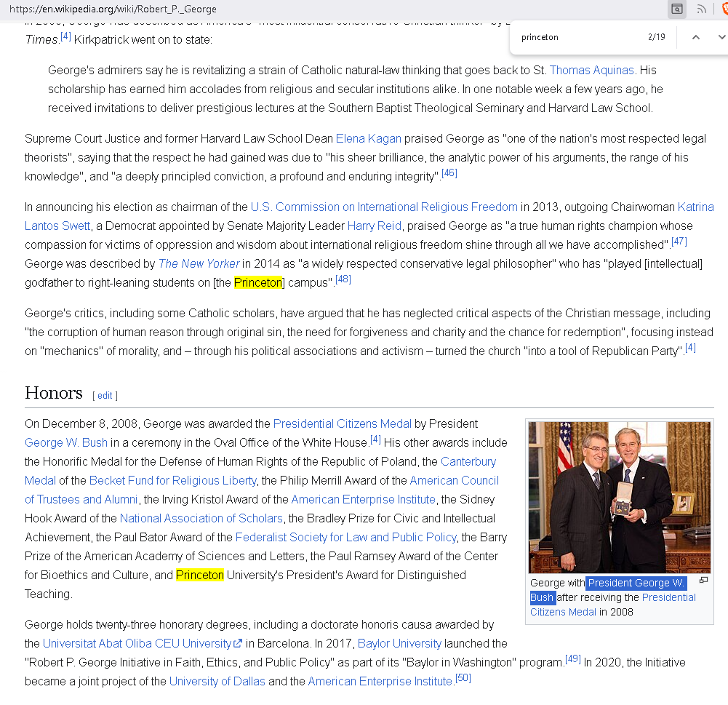Open Universitat Abat Oliba CEU University external link

point(142,643)
